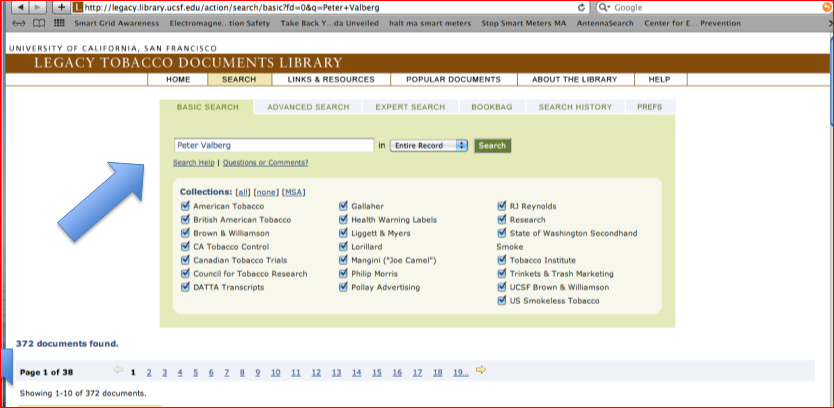This screenshot has height=408, width=834.
Task: Toggle Tobacco Institute checkbox
Action: click(502, 260)
